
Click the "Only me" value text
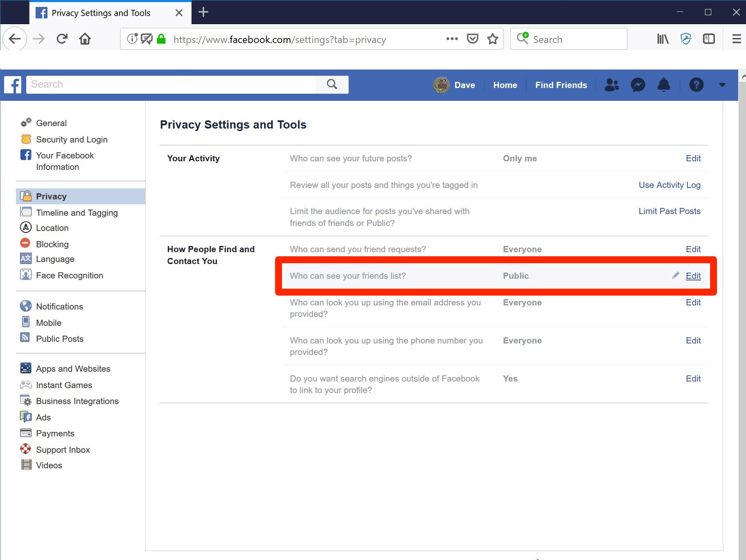(520, 158)
